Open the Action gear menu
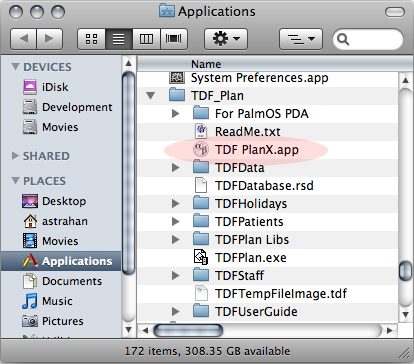This screenshot has height=364, width=414. (x=226, y=39)
